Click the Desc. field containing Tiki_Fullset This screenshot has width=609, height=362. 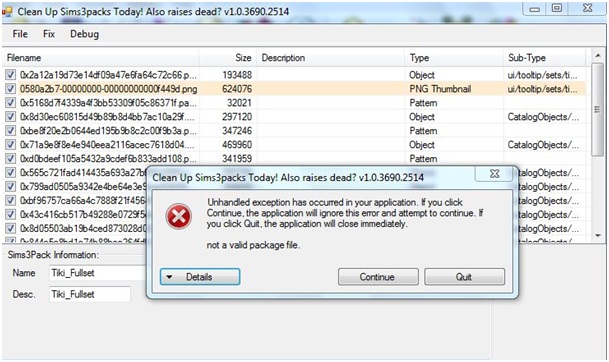[x=90, y=294]
